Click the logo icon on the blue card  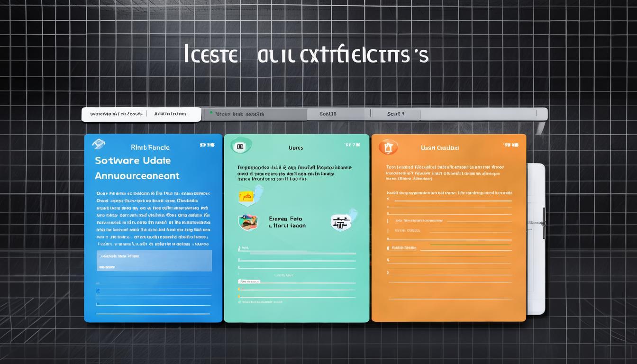pyautogui.click(x=98, y=143)
